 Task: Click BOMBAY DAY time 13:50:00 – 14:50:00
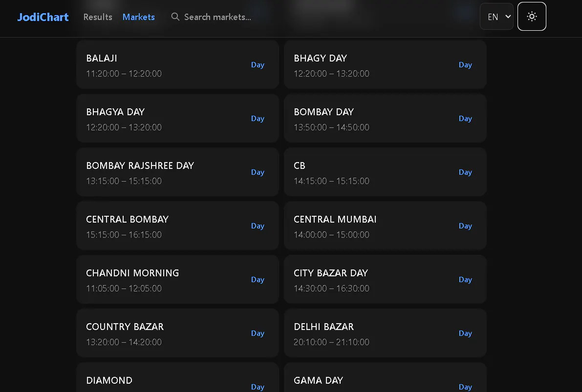coord(331,127)
